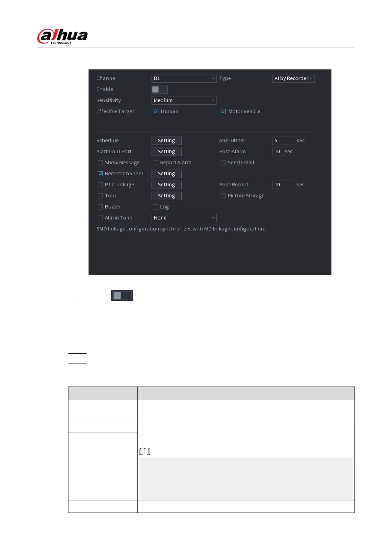Open the Schedule Setting button

point(167,140)
